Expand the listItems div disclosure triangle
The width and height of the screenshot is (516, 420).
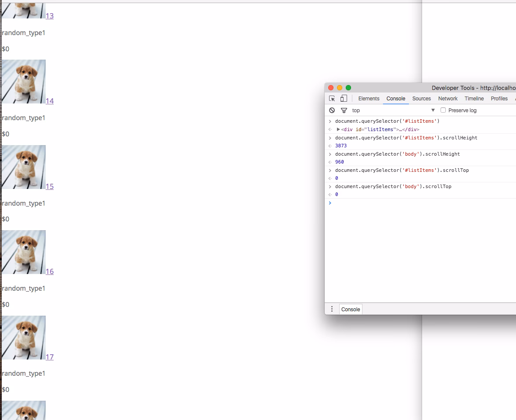click(x=338, y=129)
